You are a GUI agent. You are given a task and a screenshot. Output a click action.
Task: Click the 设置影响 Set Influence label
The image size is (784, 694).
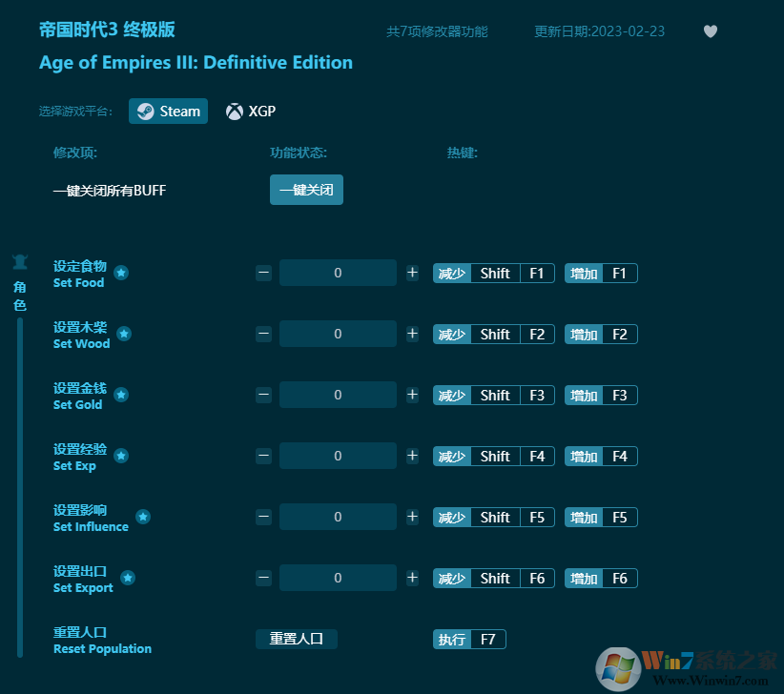point(91,518)
